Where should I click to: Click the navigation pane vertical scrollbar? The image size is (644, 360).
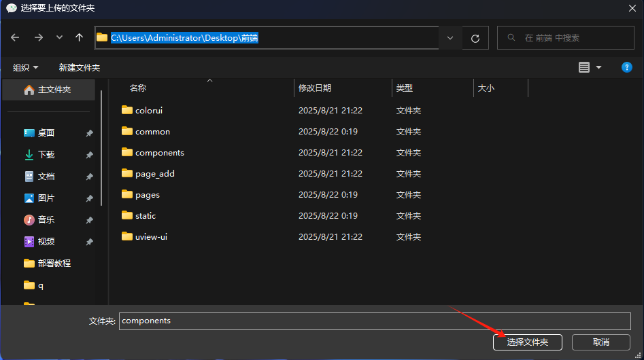coord(102,149)
